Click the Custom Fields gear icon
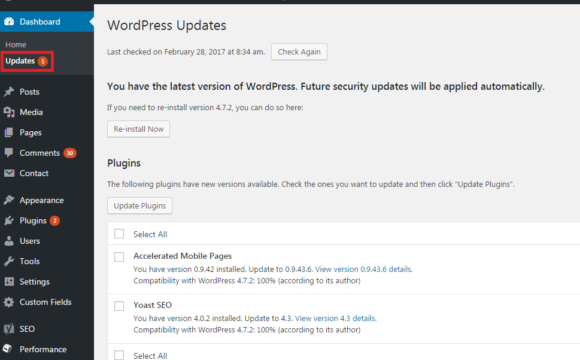The height and width of the screenshot is (360, 580). tap(9, 302)
